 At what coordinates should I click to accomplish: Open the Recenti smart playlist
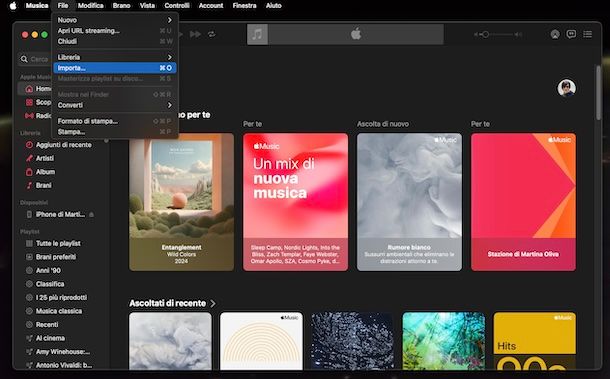[x=63, y=325]
